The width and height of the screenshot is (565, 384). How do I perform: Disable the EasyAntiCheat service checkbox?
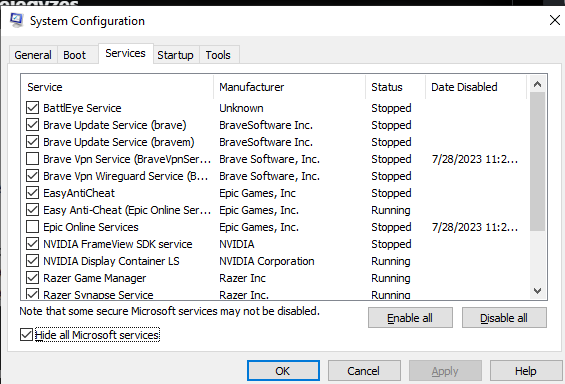tap(32, 193)
